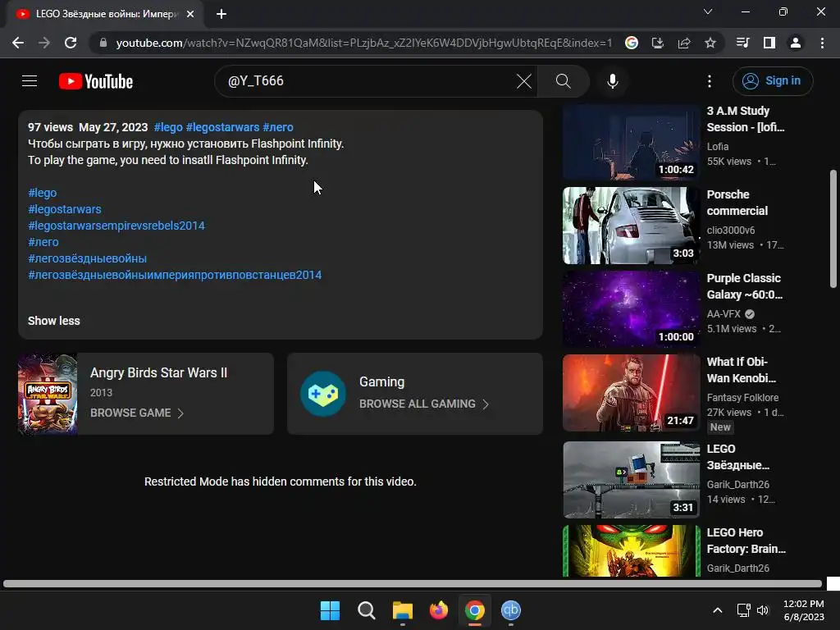Go to YouTube home via logo
Screen dimensions: 840x630
point(96,81)
